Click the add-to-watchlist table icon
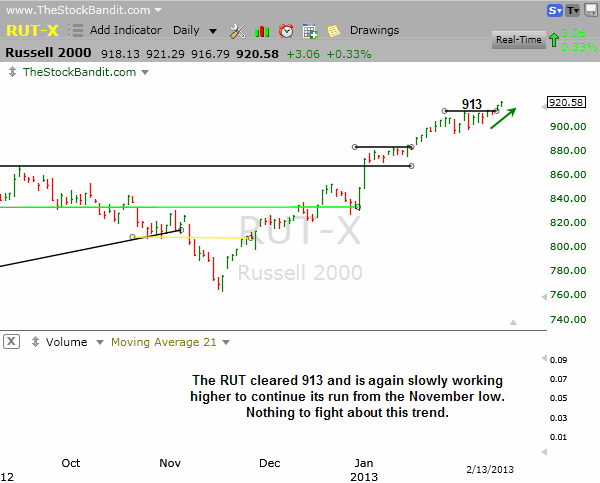Image resolution: width=600 pixels, height=483 pixels. click(x=310, y=30)
